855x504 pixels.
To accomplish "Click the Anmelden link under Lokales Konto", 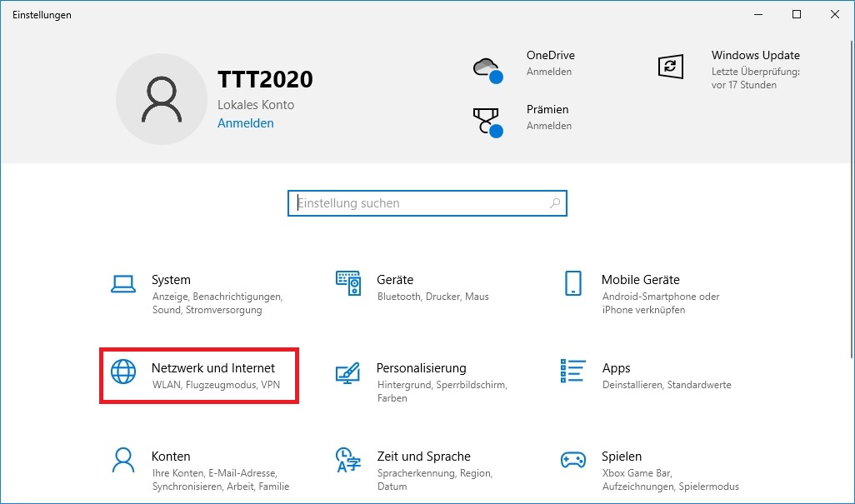I will (x=245, y=123).
